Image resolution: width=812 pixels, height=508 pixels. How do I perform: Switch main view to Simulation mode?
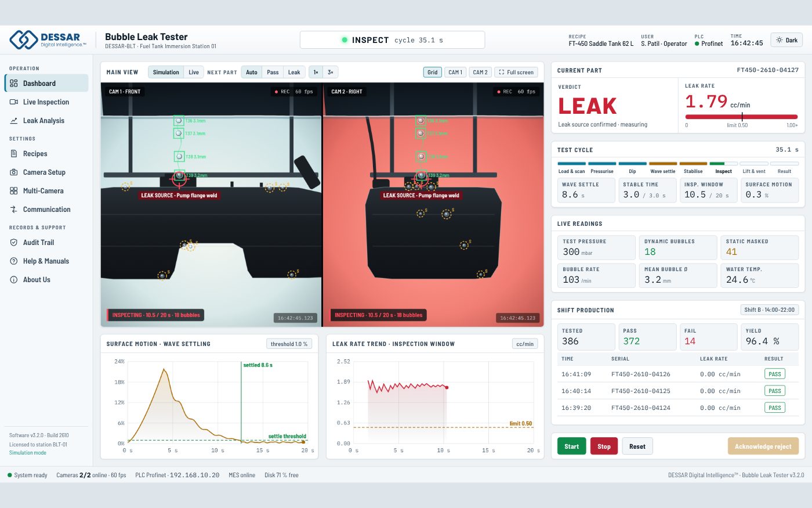[166, 72]
